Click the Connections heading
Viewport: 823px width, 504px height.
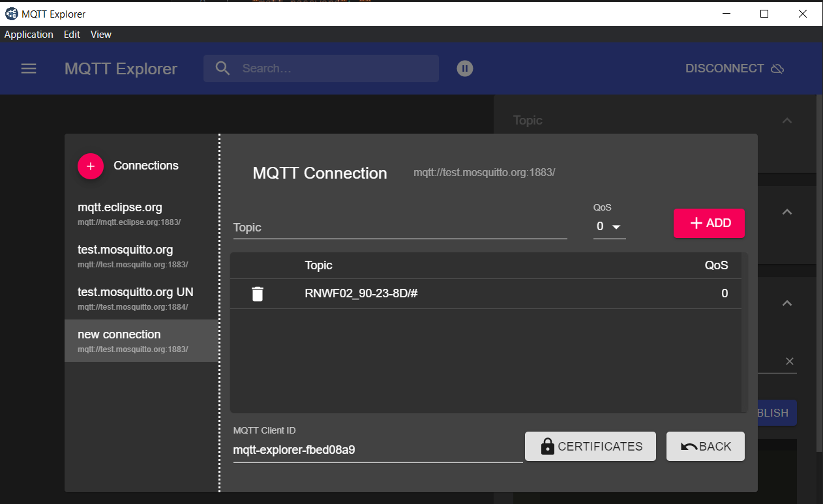point(146,166)
